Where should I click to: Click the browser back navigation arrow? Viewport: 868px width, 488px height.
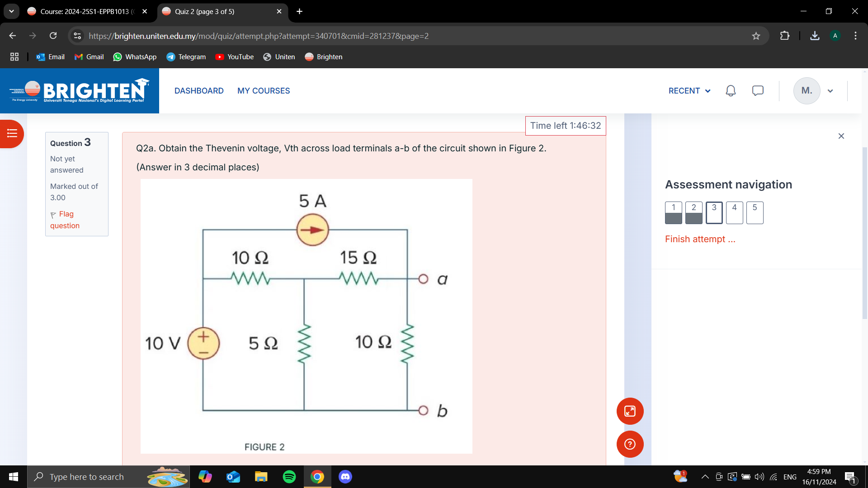(11, 36)
